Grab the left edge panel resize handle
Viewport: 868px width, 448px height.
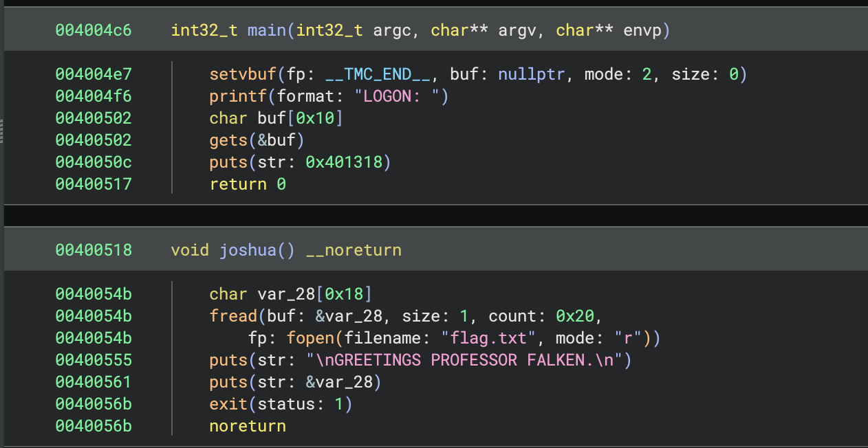pyautogui.click(x=2, y=131)
